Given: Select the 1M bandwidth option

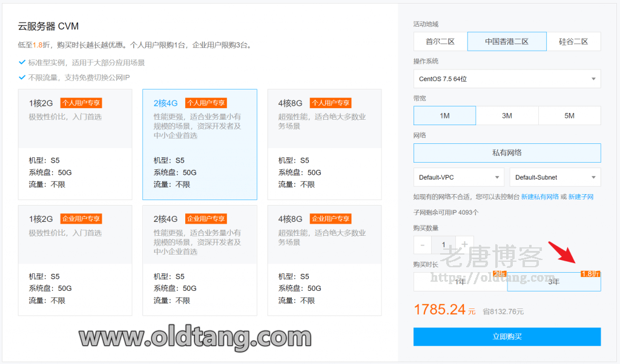Looking at the screenshot, I should point(444,115).
